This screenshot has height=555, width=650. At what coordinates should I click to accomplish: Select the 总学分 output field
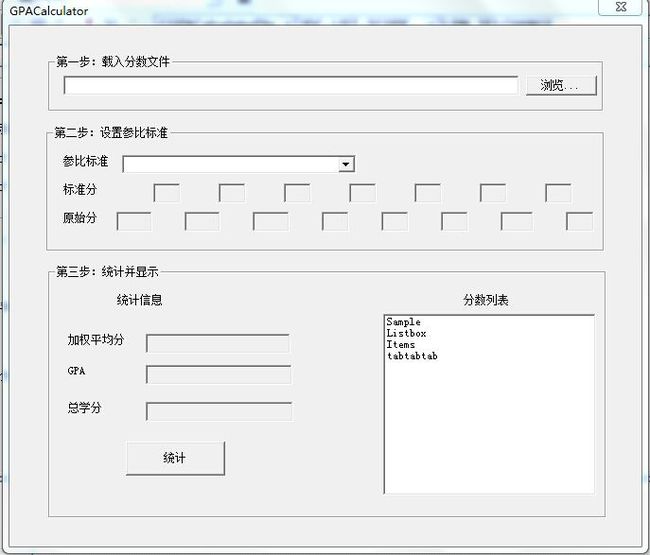218,411
